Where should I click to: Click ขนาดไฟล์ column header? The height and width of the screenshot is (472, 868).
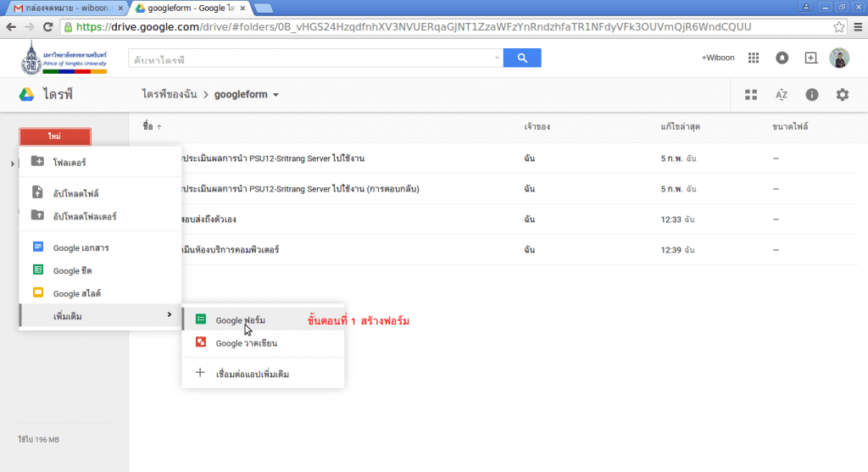(x=790, y=127)
